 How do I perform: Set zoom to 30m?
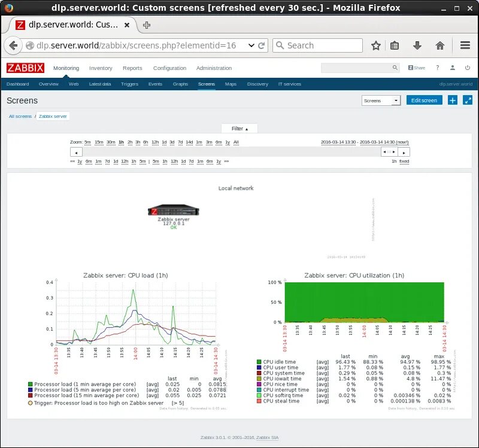(x=111, y=142)
